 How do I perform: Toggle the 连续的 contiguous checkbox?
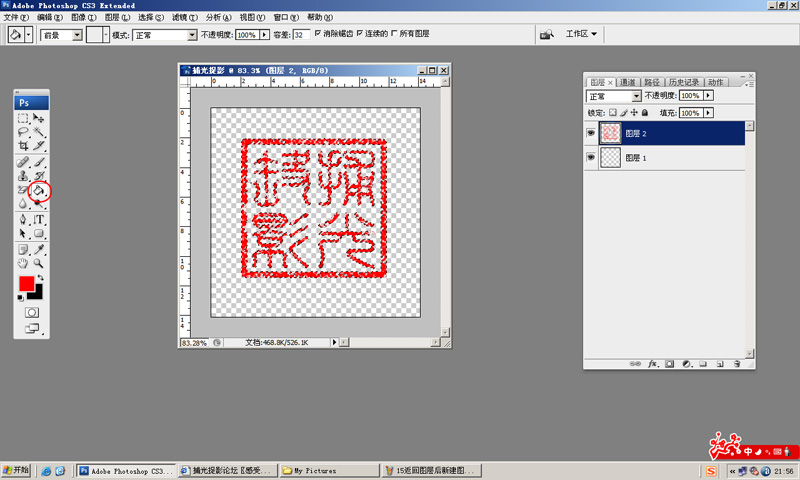[360, 33]
